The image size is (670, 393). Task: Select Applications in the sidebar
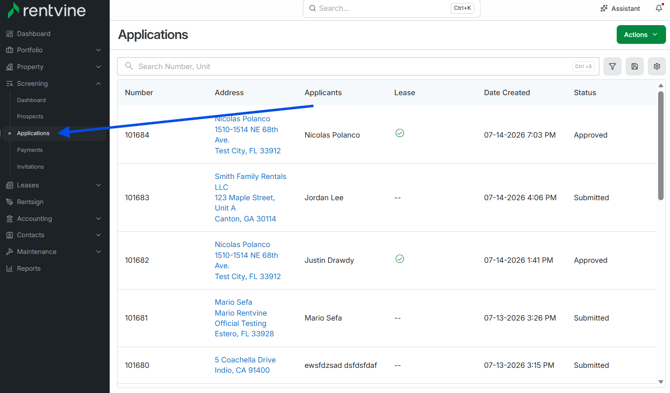(33, 133)
